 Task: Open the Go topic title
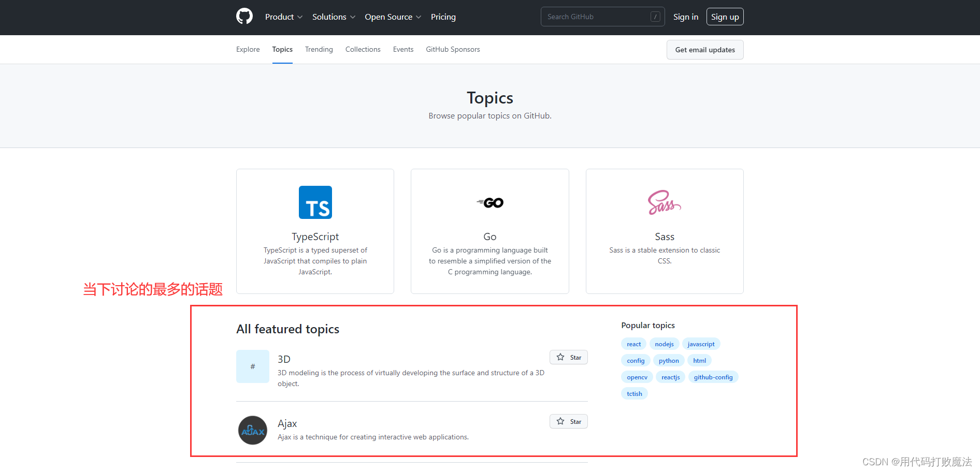(490, 237)
